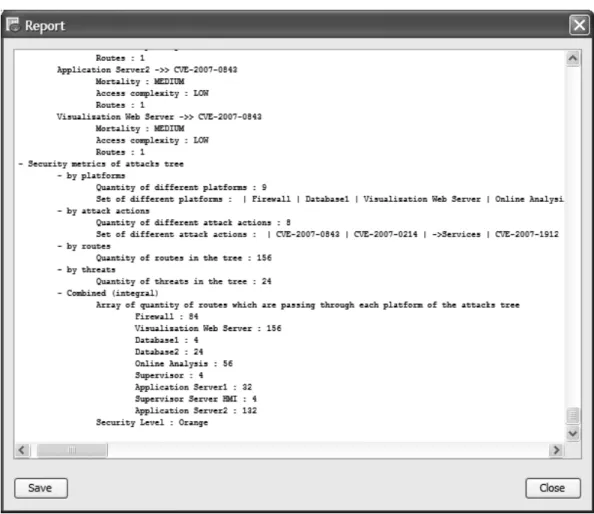Click the 'Security metrics of attacks tree' line

(x=101, y=164)
